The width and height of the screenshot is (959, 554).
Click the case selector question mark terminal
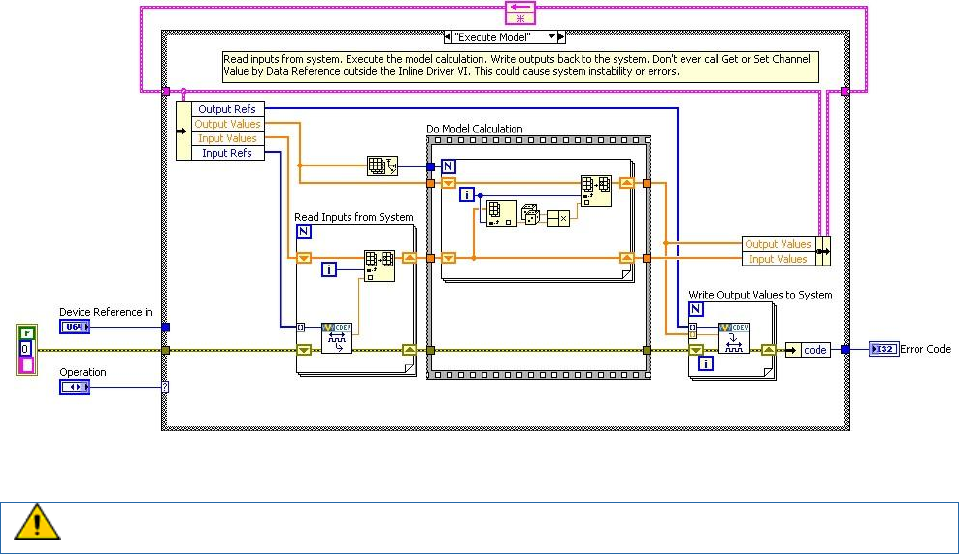coord(165,387)
